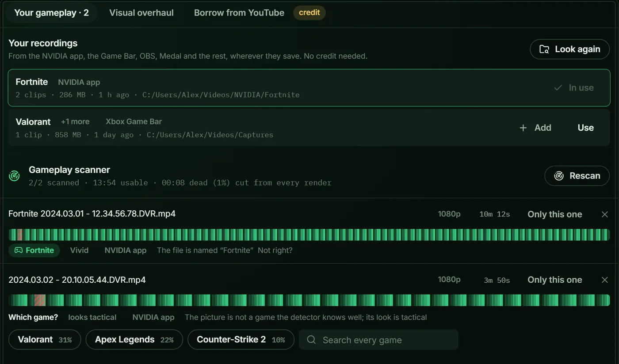Image resolution: width=619 pixels, height=364 pixels.
Task: Click the looks tactical tag
Action: (x=92, y=317)
